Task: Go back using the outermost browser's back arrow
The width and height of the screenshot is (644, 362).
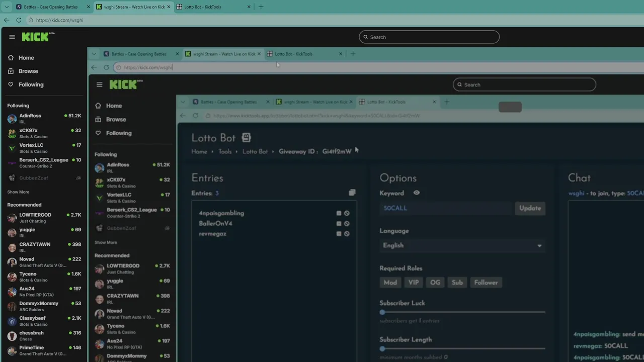Action: (x=7, y=20)
